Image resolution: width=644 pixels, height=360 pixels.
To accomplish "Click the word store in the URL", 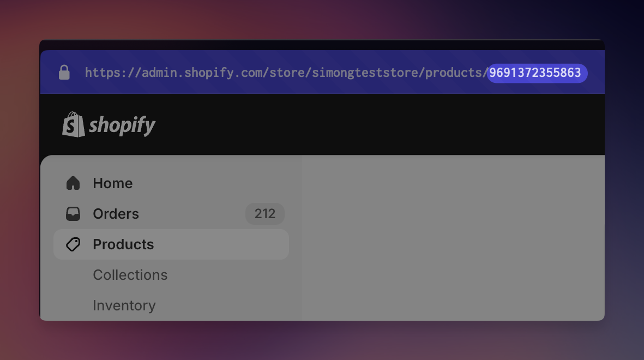I will coord(287,73).
